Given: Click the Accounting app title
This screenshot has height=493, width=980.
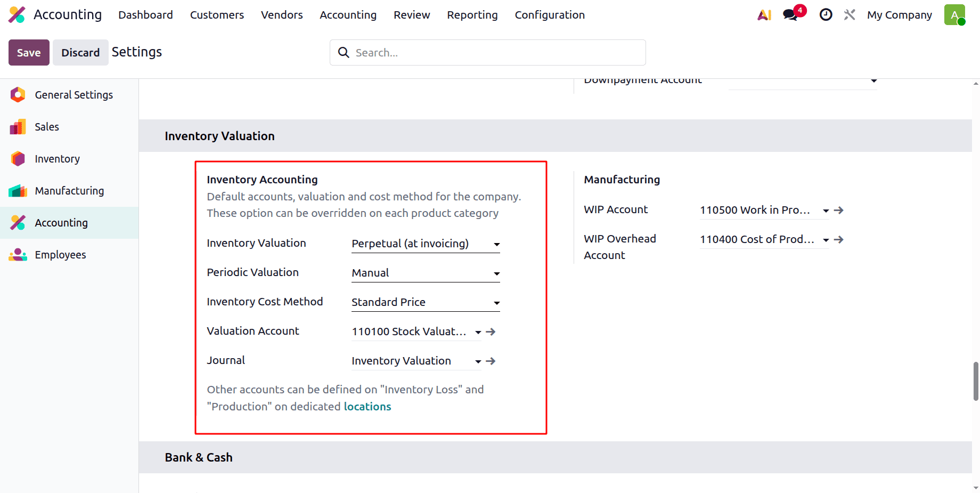Looking at the screenshot, I should point(68,15).
